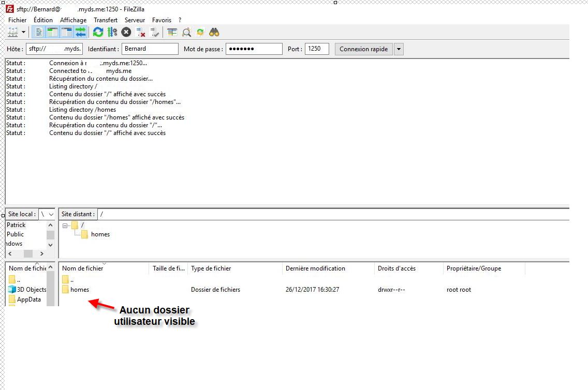The width and height of the screenshot is (588, 390).
Task: Click the disconnect from server icon
Action: click(x=140, y=33)
